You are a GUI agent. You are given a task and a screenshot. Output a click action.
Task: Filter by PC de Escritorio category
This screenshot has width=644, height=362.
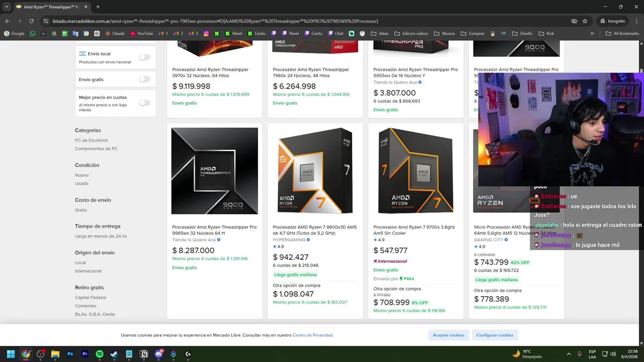pos(91,140)
